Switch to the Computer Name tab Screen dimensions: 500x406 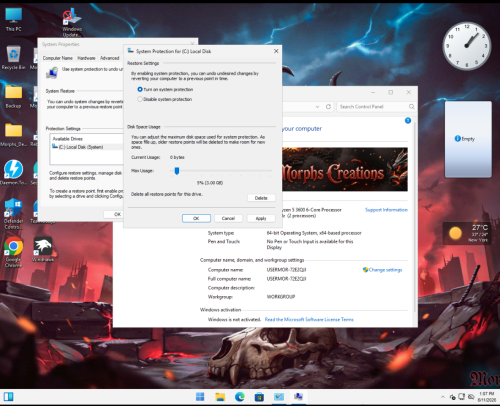(58, 58)
